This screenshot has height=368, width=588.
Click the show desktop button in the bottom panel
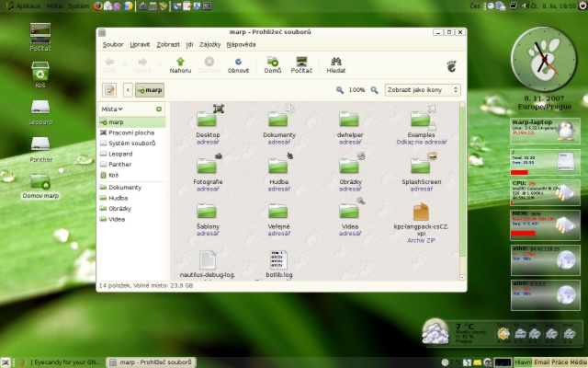[6, 362]
